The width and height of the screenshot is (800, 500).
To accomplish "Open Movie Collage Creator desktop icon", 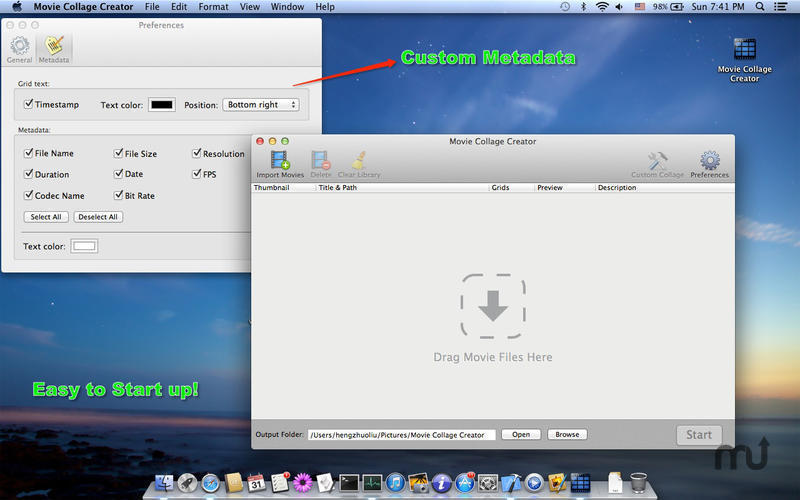I will pyautogui.click(x=744, y=50).
